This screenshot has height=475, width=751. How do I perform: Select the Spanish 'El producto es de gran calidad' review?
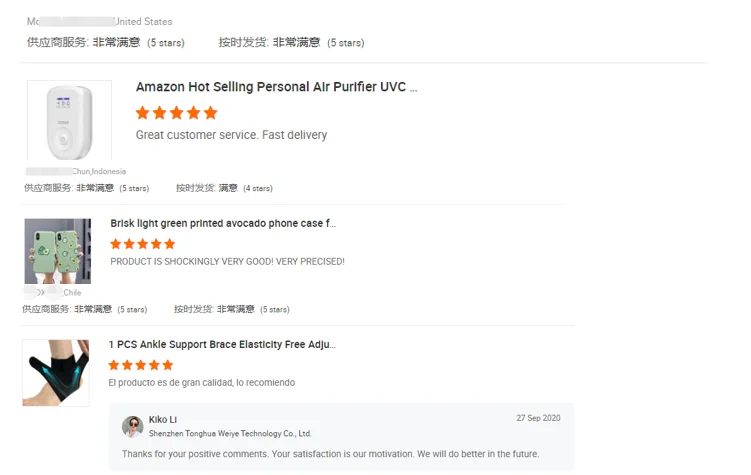pos(202,382)
